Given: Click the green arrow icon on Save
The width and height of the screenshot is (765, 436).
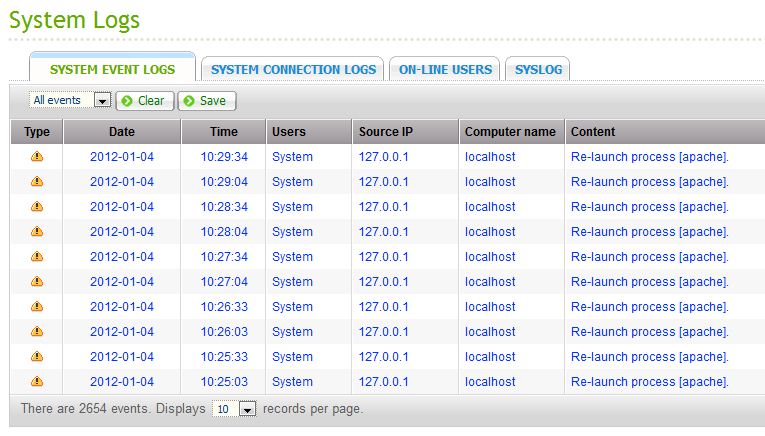Looking at the screenshot, I should (189, 101).
